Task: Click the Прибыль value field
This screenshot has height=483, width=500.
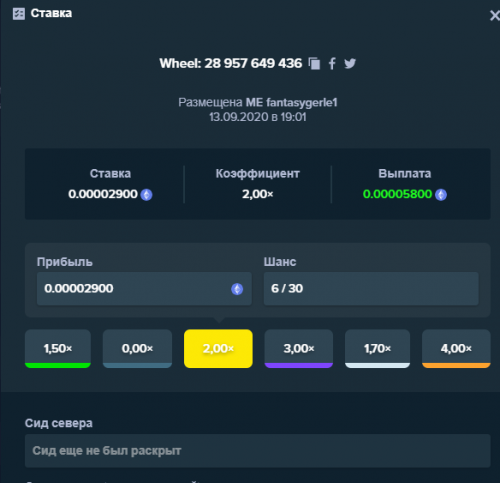Action: [144, 289]
